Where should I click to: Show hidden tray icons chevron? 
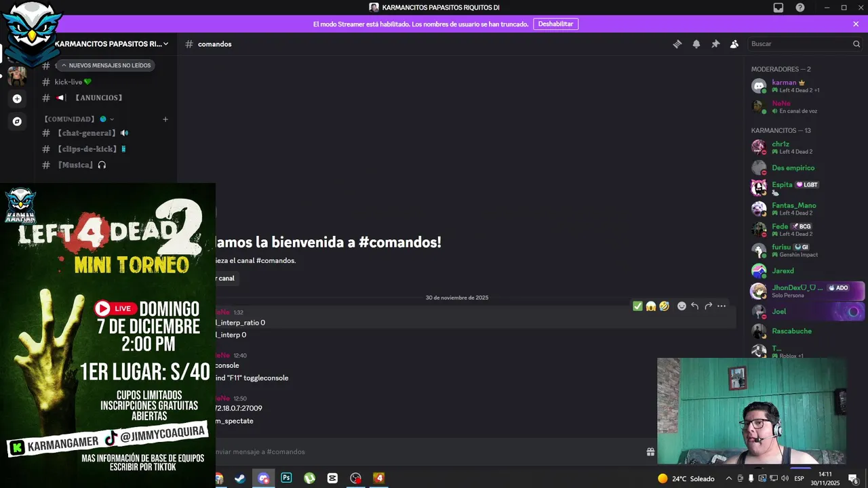point(729,479)
